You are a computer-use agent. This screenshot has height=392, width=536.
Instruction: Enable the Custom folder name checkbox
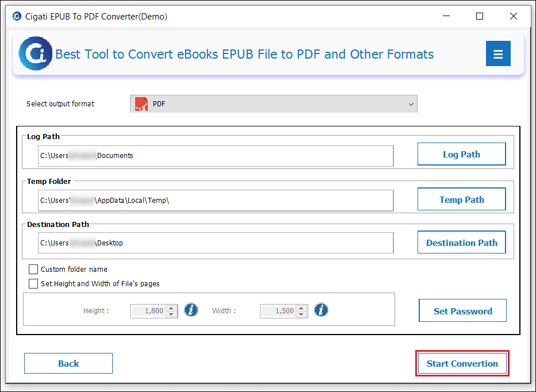[x=33, y=270]
